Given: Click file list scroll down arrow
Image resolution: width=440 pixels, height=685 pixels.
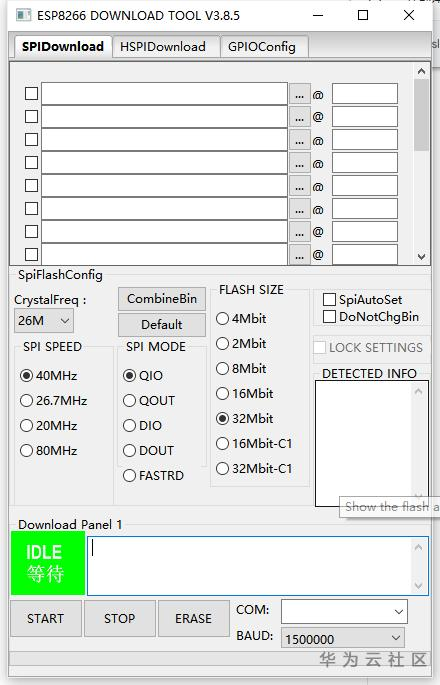Looking at the screenshot, I should coord(421,256).
